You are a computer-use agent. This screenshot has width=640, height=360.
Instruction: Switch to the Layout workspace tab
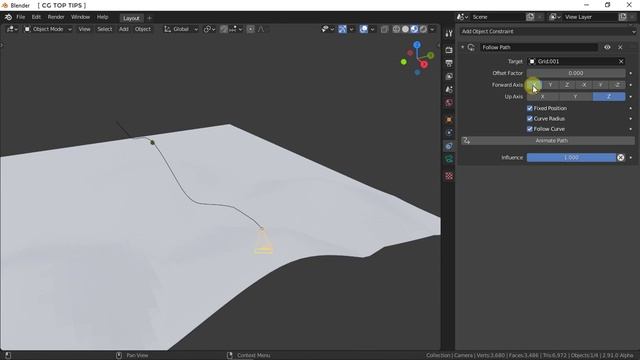pyautogui.click(x=131, y=18)
